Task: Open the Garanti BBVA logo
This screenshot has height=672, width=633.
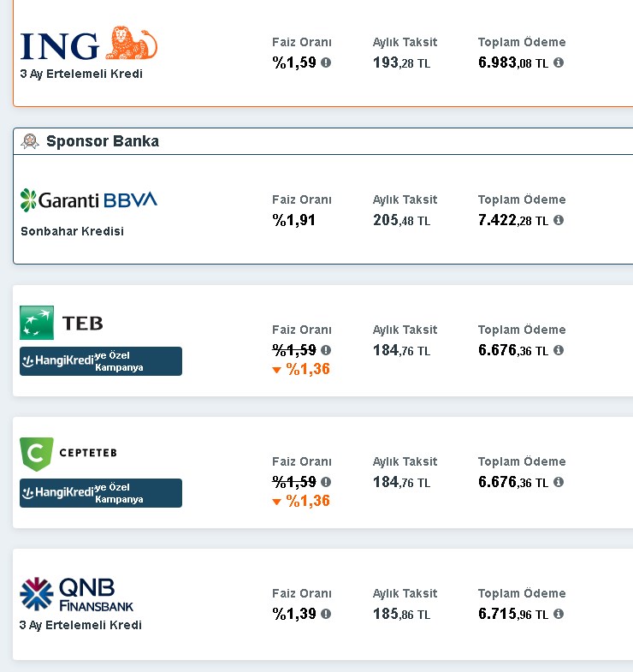Action: coord(89,200)
